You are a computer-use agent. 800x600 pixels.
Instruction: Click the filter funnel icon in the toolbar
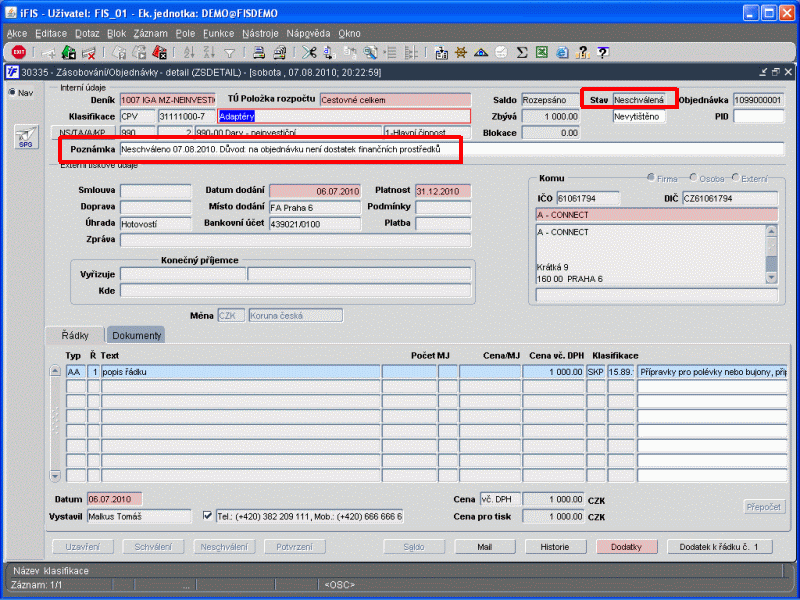229,52
